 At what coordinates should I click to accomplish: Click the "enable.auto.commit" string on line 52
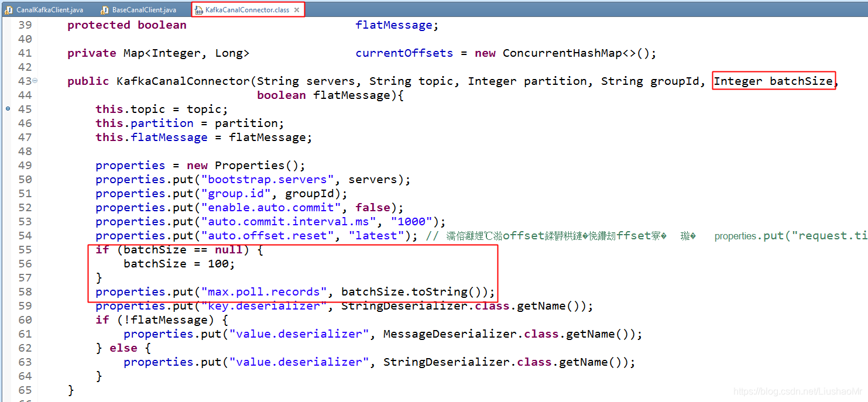271,208
